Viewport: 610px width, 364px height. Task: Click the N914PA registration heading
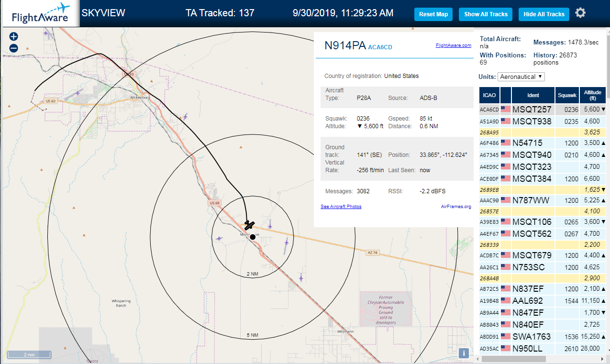pos(345,45)
